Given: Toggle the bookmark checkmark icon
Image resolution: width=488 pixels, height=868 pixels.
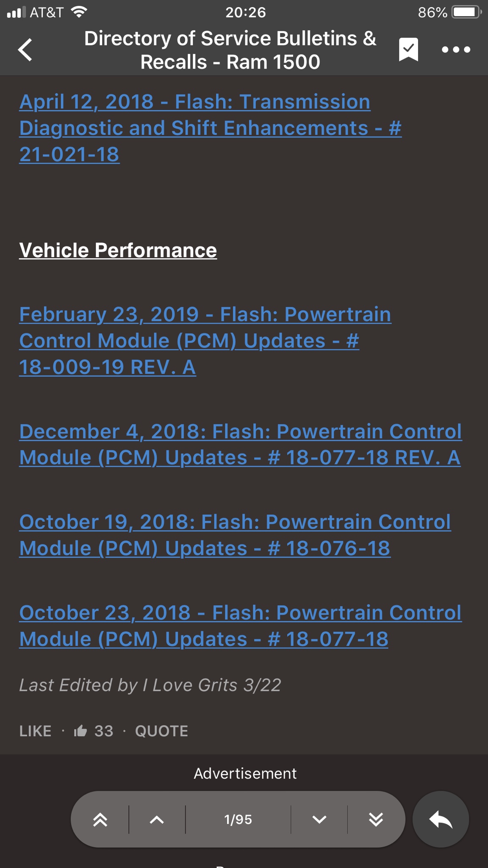Looking at the screenshot, I should [408, 50].
